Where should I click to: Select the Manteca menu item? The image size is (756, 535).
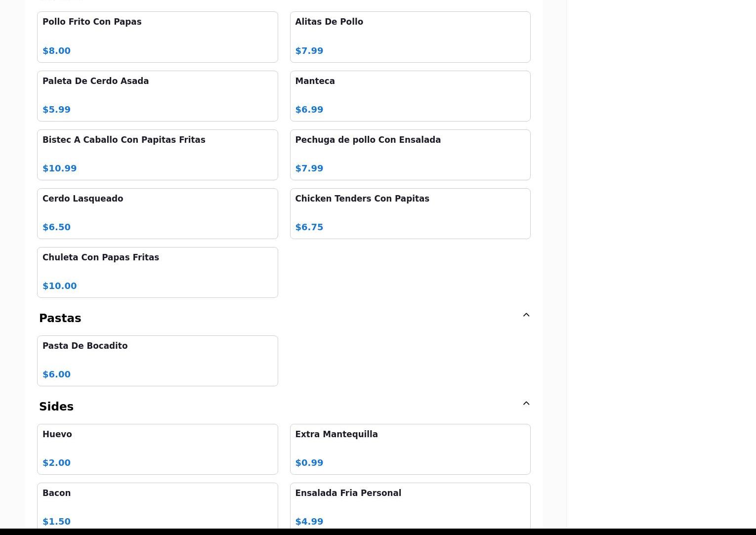tap(410, 96)
